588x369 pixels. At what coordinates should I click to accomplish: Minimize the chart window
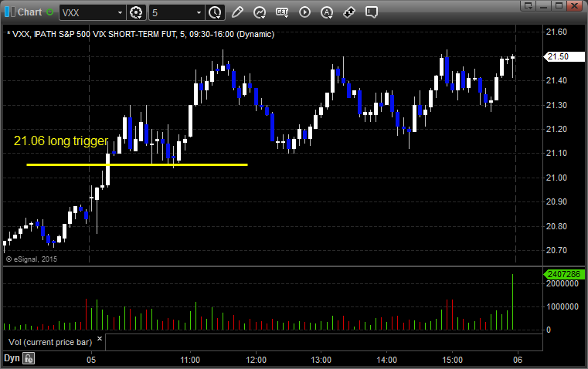(x=544, y=5)
